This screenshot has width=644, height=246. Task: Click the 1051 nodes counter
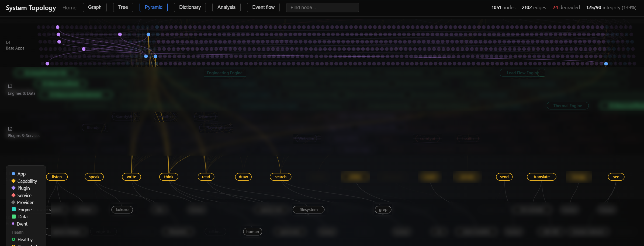tap(503, 8)
